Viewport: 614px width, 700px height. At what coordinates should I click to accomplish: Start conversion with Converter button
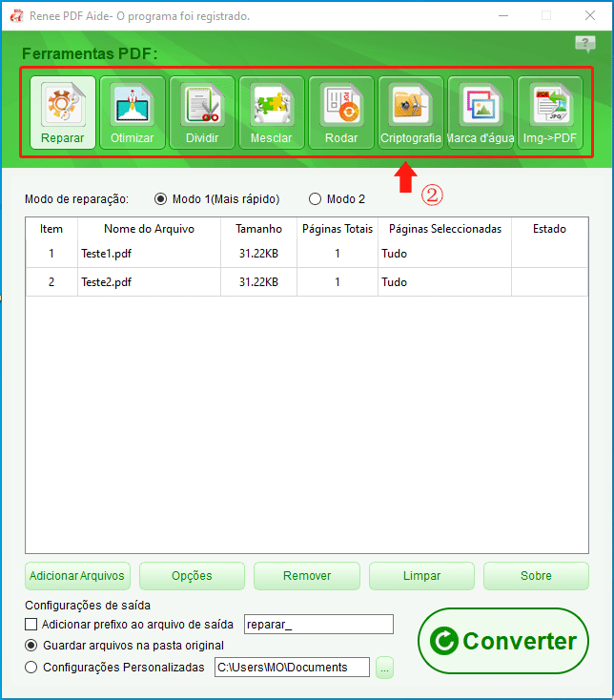[503, 641]
